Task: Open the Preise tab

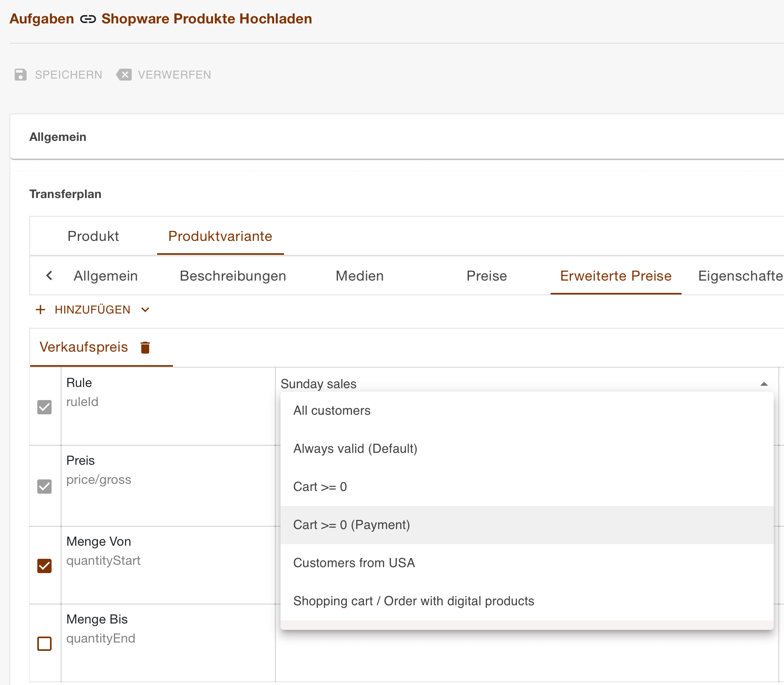Action: [x=487, y=275]
